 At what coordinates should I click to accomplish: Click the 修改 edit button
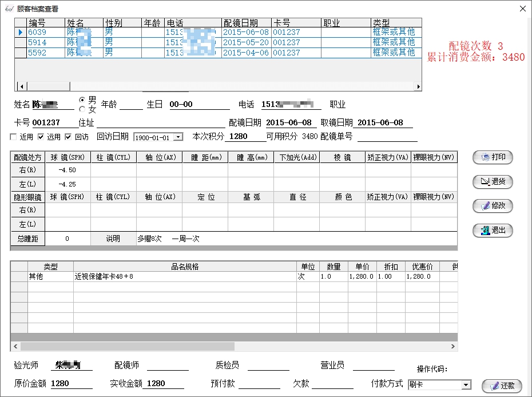pos(493,206)
